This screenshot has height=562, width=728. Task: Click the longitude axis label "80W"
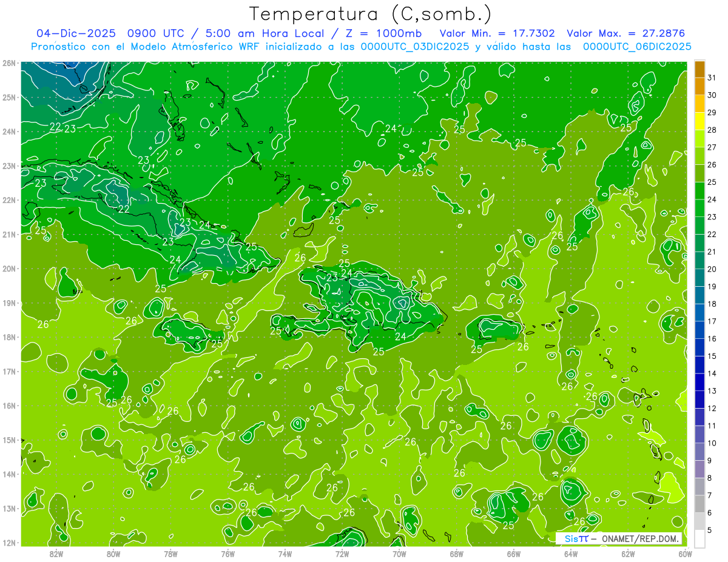coord(113,553)
